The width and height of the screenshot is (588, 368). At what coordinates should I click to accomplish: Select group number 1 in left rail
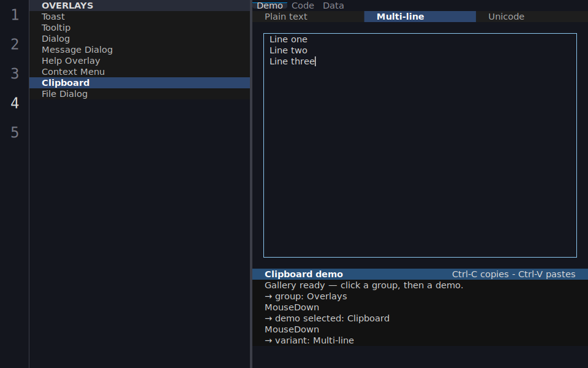15,15
